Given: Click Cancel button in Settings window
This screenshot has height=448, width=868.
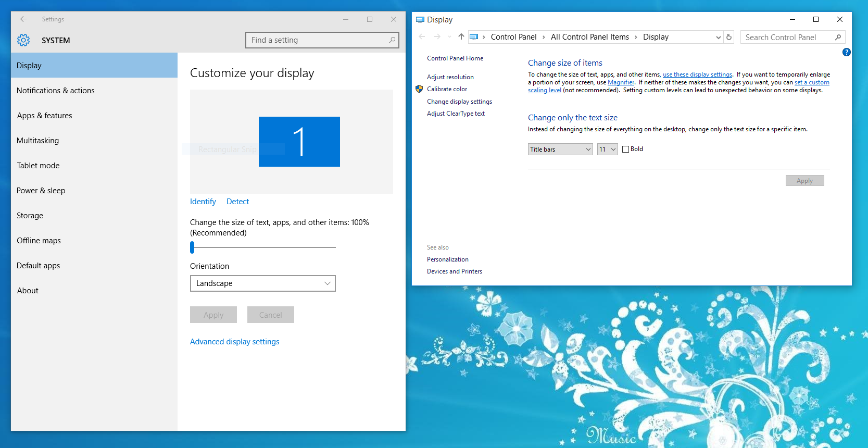Looking at the screenshot, I should click(x=271, y=315).
